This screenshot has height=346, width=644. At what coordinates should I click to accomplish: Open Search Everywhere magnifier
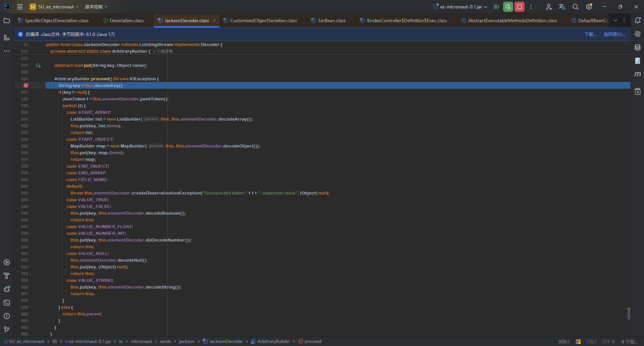pyautogui.click(x=576, y=7)
